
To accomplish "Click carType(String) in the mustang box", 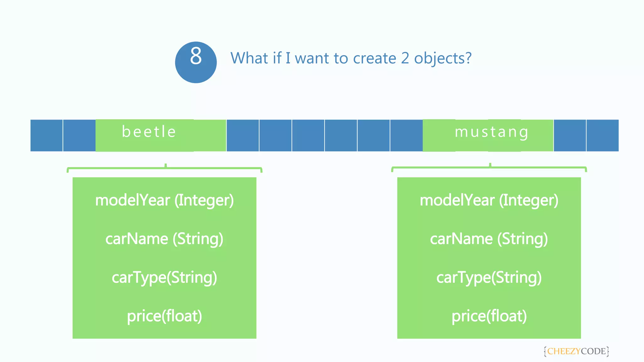I will click(489, 277).
